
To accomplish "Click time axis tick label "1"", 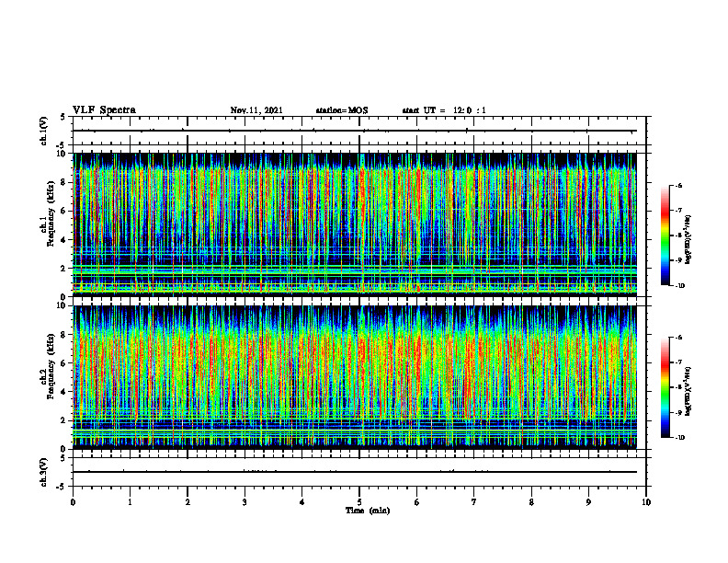I will (x=130, y=502).
